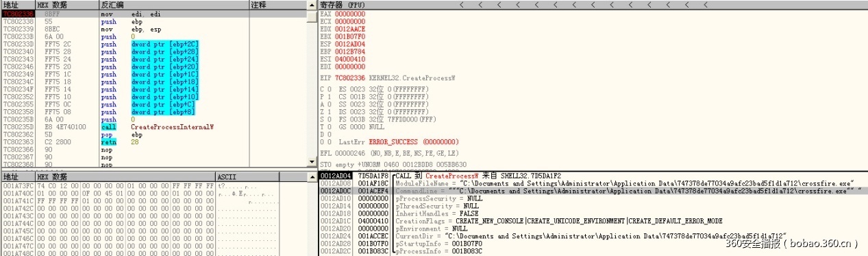868x256 pixels.
Task: Click the nop instruction at address 7C802366
Action: [154, 149]
